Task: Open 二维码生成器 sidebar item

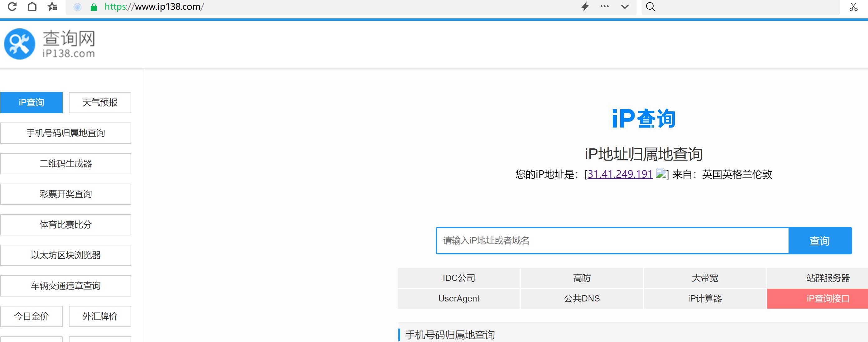Action: pyautogui.click(x=66, y=164)
